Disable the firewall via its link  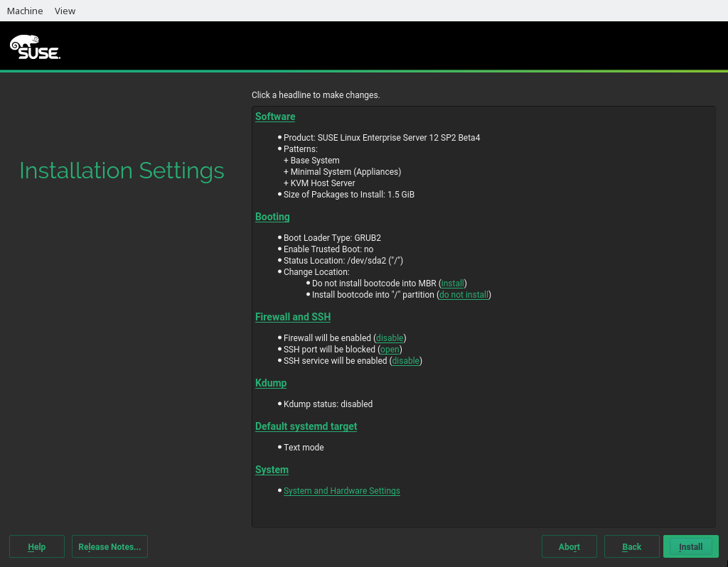[390, 338]
